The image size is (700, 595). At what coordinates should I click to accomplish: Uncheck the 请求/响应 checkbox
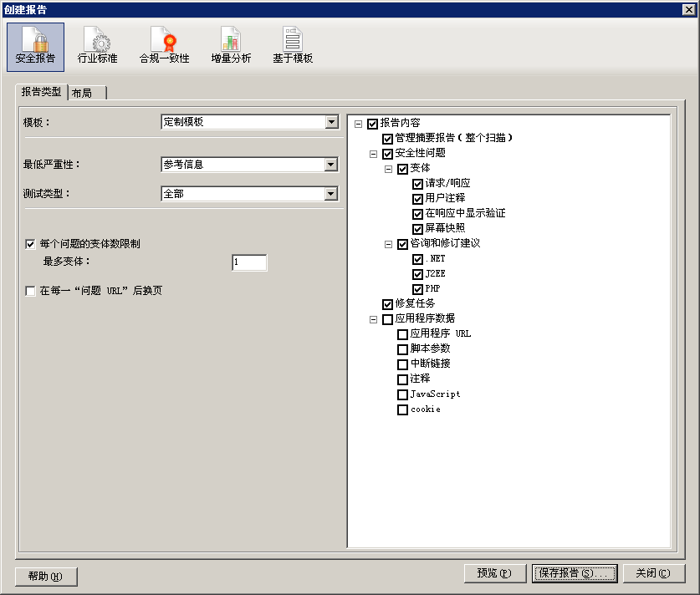(x=417, y=184)
